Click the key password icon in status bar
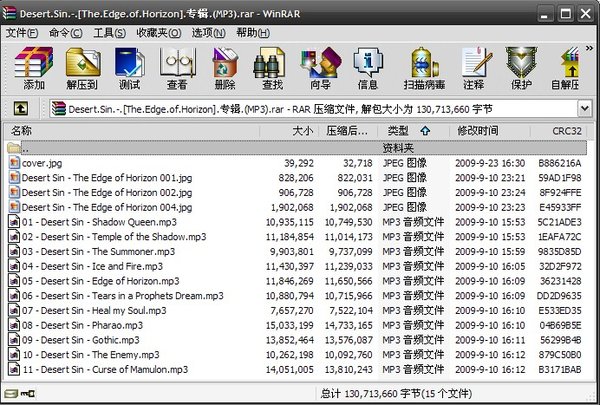The width and height of the screenshot is (600, 405). pos(28,393)
